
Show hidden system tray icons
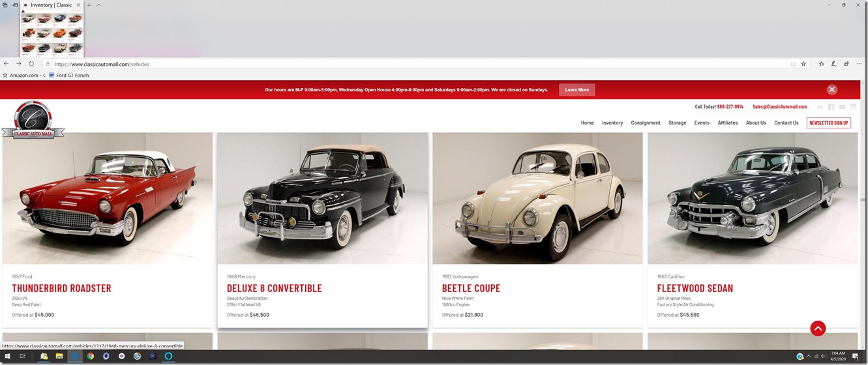(809, 357)
